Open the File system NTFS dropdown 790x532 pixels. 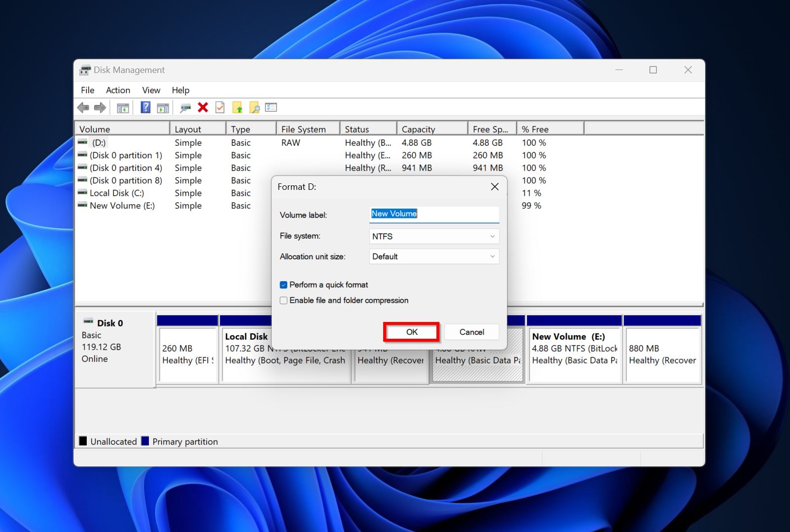click(x=434, y=236)
